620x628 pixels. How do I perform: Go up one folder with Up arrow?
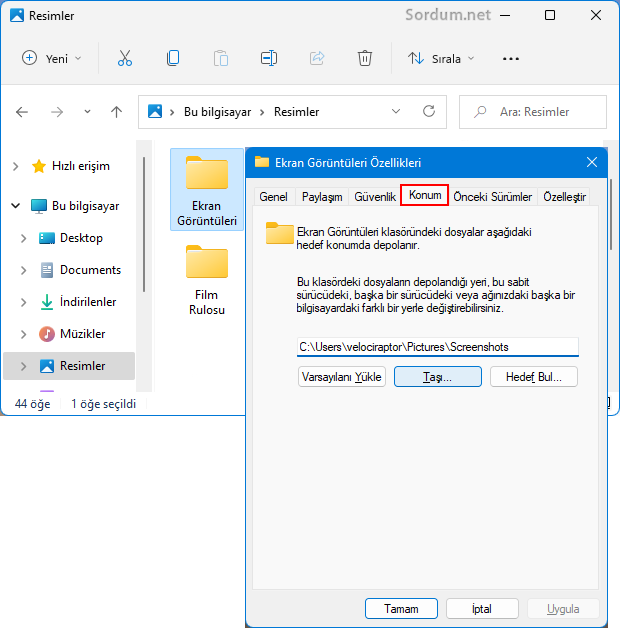116,112
